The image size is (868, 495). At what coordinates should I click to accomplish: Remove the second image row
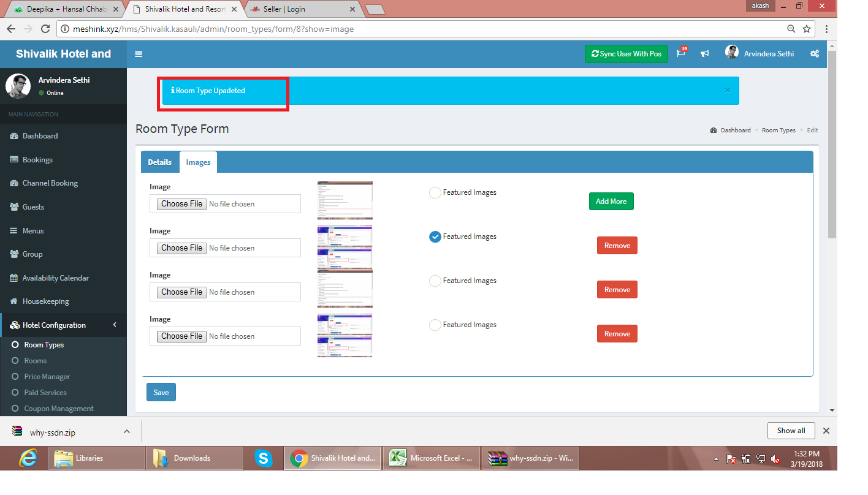617,246
